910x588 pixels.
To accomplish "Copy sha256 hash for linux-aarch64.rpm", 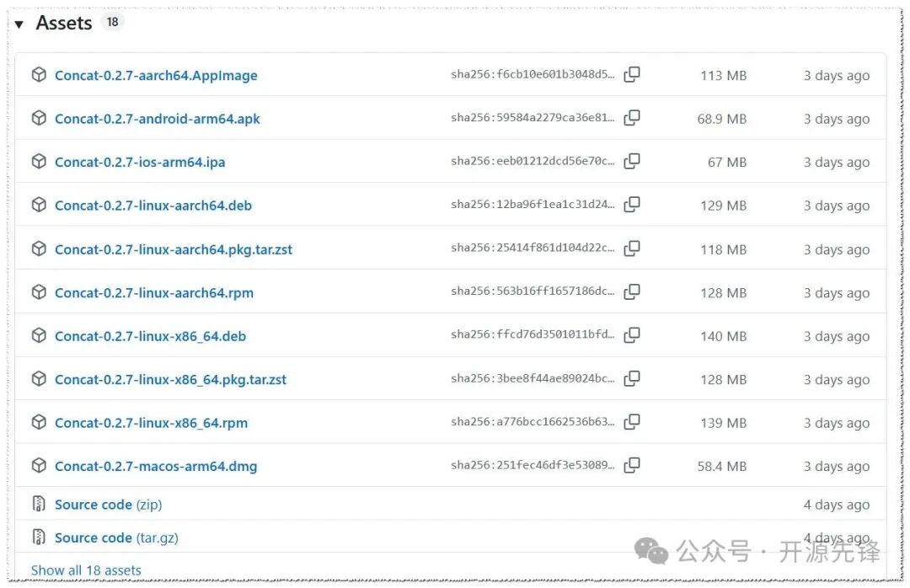I will tap(632, 291).
